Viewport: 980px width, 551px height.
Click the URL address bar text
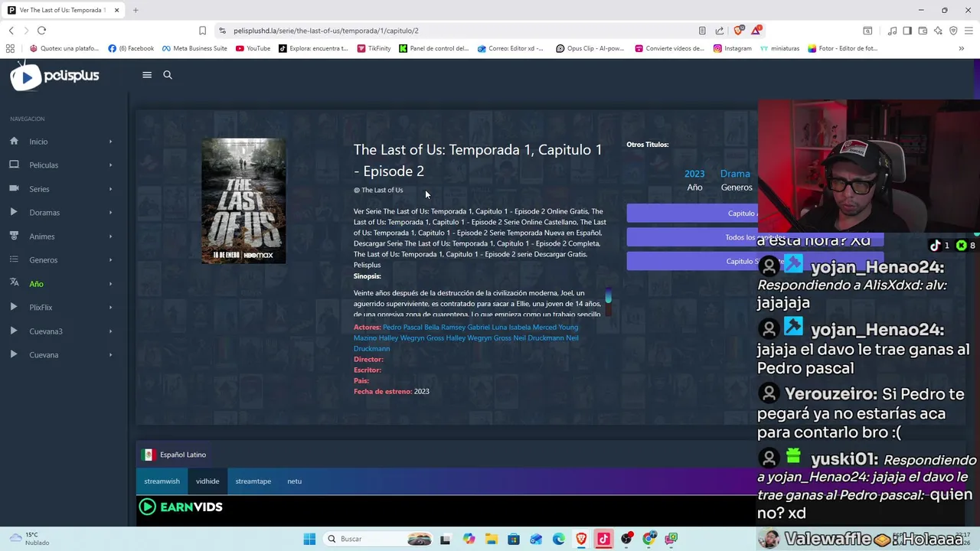[x=326, y=31]
